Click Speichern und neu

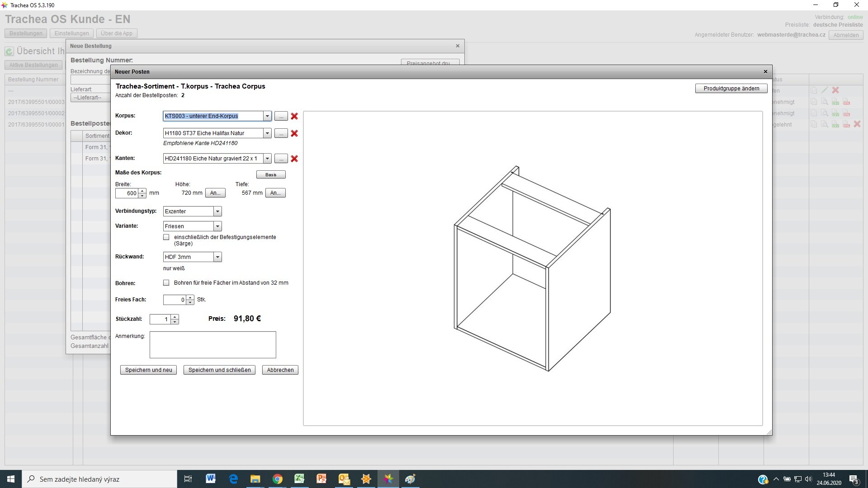[x=148, y=370]
